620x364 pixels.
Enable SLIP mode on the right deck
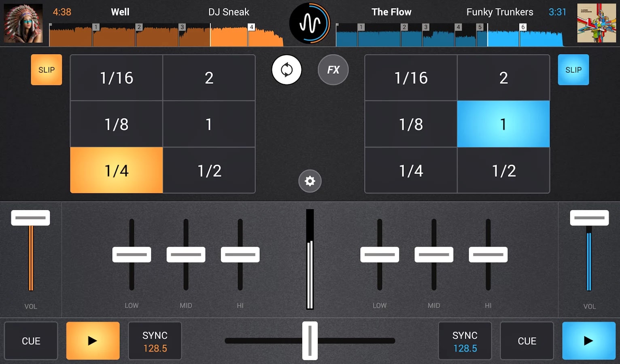pyautogui.click(x=573, y=70)
